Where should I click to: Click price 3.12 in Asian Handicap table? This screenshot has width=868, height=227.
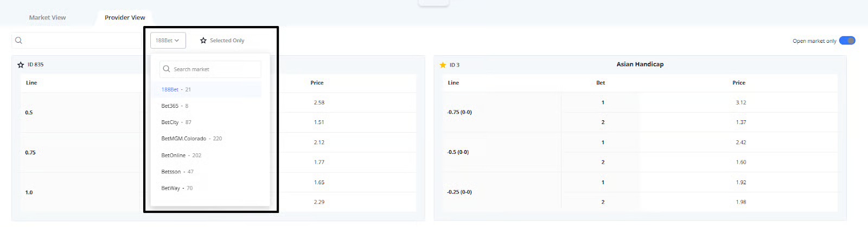click(741, 103)
